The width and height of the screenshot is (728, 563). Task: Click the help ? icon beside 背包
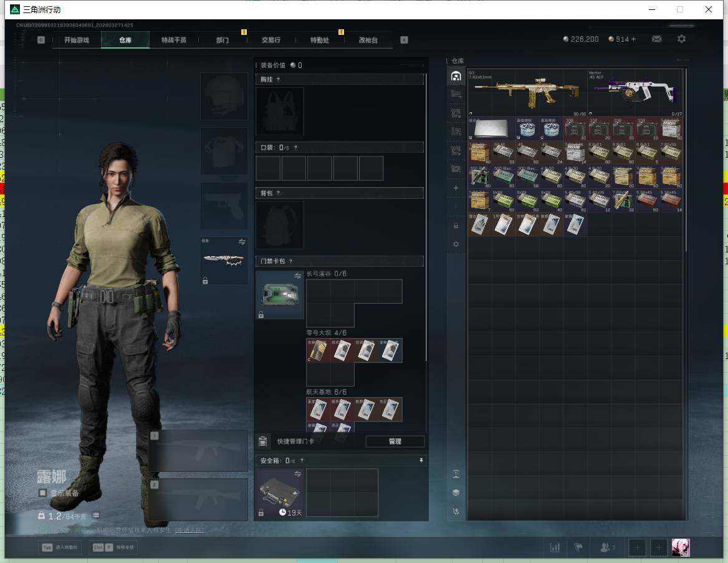point(278,193)
